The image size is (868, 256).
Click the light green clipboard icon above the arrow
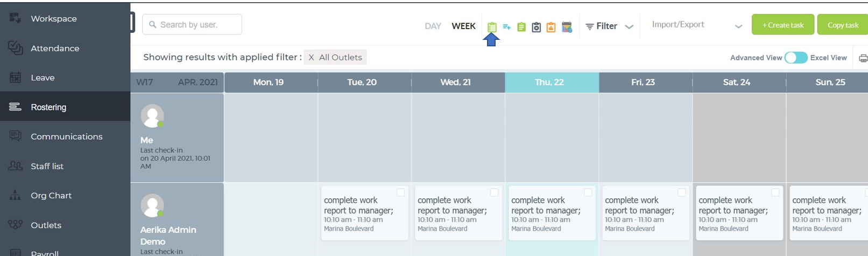pos(492,26)
